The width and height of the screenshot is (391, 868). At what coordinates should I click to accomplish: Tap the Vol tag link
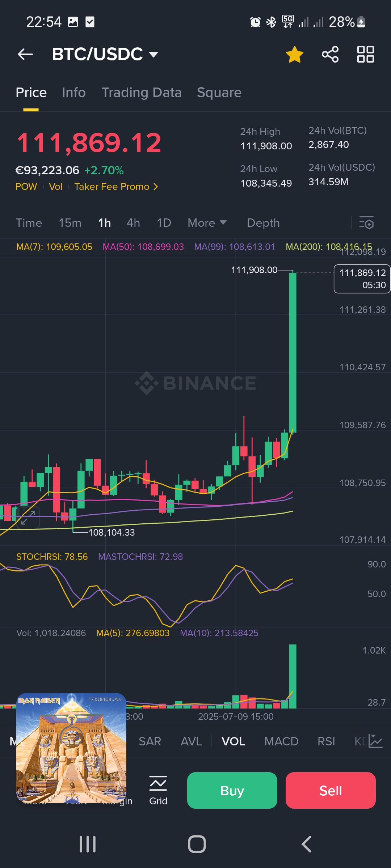click(x=56, y=187)
